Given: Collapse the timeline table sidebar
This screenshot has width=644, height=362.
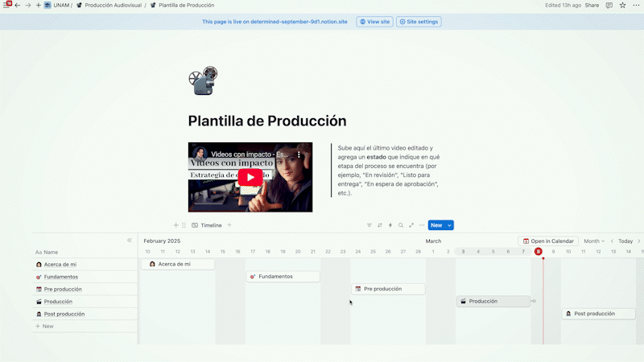Looking at the screenshot, I should coord(130,241).
